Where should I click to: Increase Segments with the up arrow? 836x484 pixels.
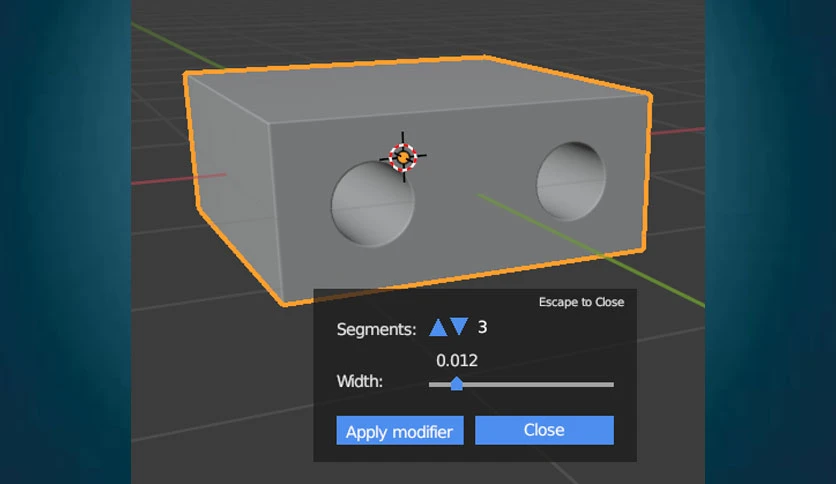coord(438,327)
